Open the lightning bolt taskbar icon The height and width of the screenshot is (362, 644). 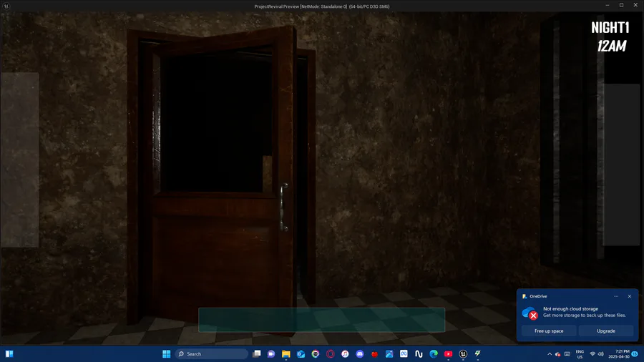coord(478,354)
